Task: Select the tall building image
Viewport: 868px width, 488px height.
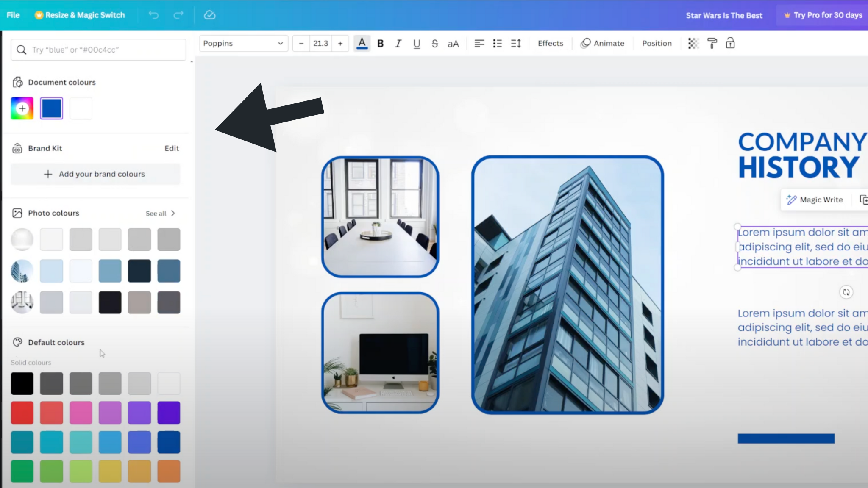Action: pos(568,285)
